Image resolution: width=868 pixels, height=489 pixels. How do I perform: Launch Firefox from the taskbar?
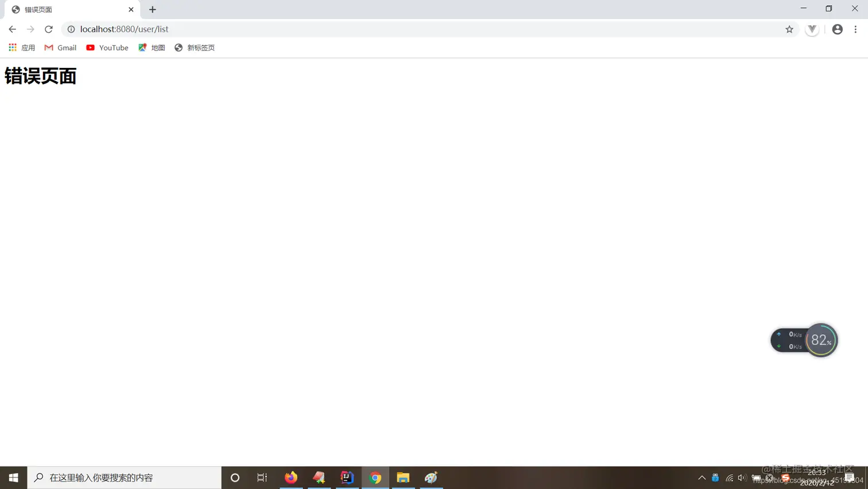pyautogui.click(x=291, y=478)
